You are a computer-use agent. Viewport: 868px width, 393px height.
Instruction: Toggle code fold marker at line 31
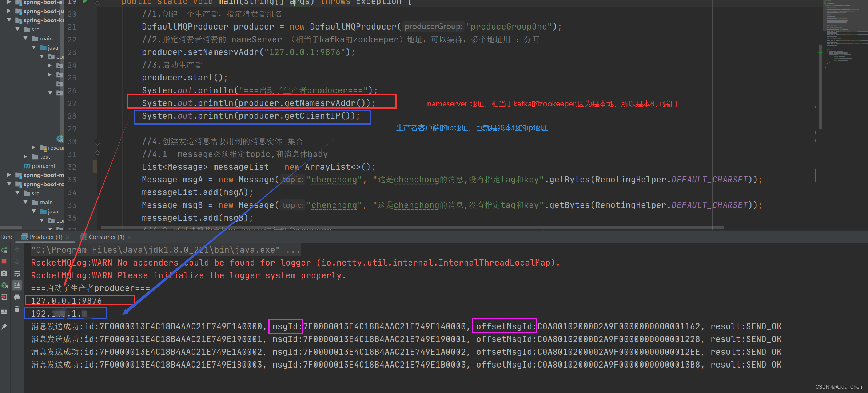click(97, 154)
